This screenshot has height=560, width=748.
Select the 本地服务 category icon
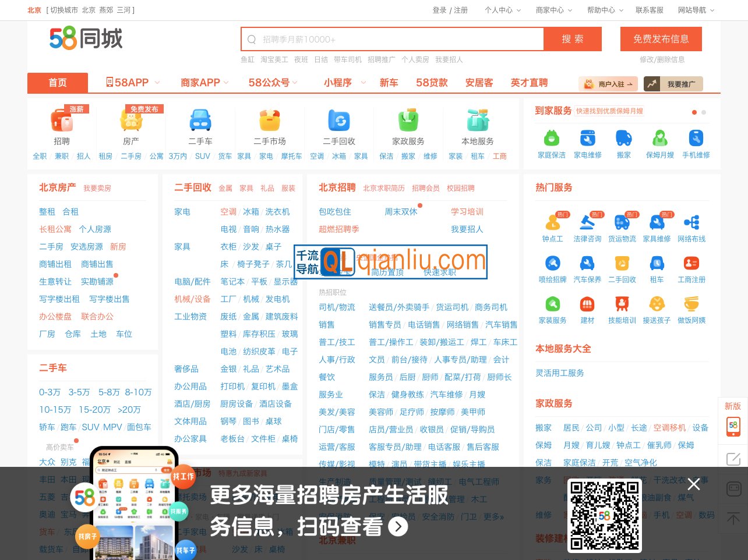pos(478,120)
